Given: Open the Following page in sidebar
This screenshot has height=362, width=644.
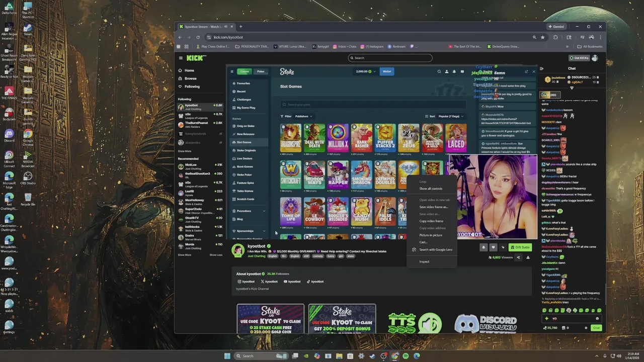Looking at the screenshot, I should click(x=192, y=86).
